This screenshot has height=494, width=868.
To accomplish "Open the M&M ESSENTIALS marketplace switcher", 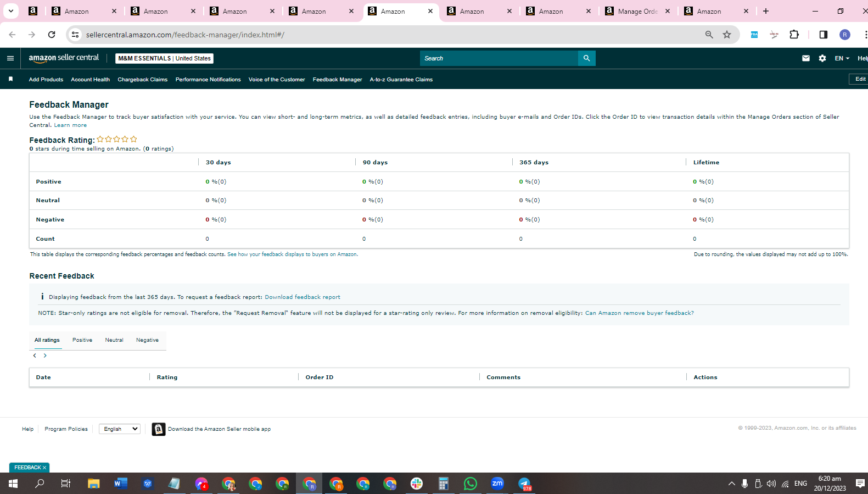I will click(x=165, y=58).
